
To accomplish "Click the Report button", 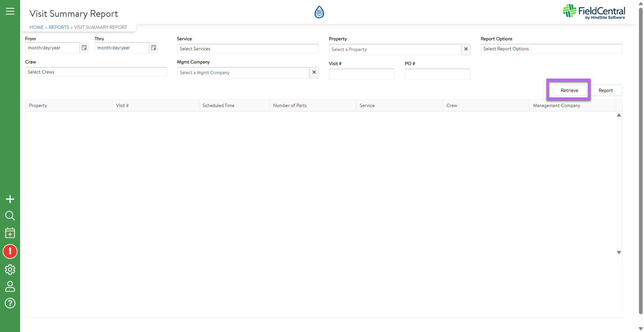I will coord(605,90).
